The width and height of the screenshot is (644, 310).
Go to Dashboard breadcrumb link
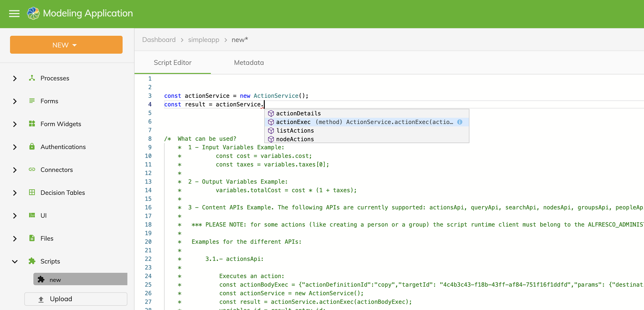[159, 40]
